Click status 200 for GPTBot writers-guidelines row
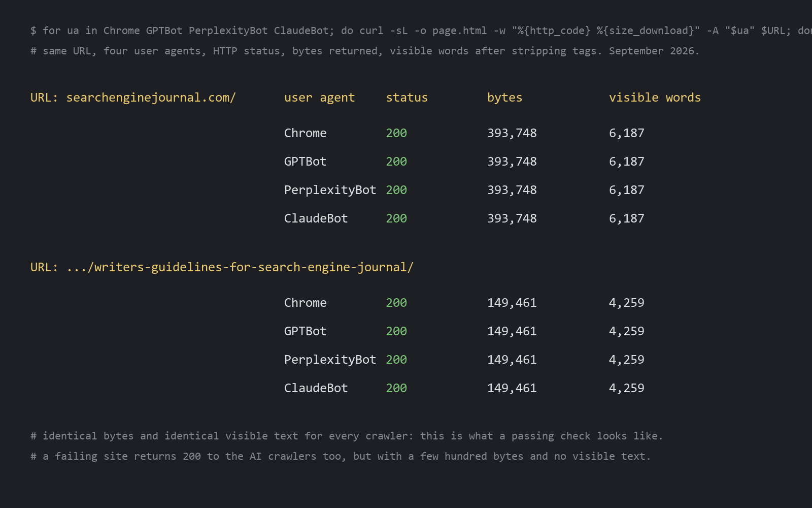Viewport: 812px width, 508px height. coord(396,331)
